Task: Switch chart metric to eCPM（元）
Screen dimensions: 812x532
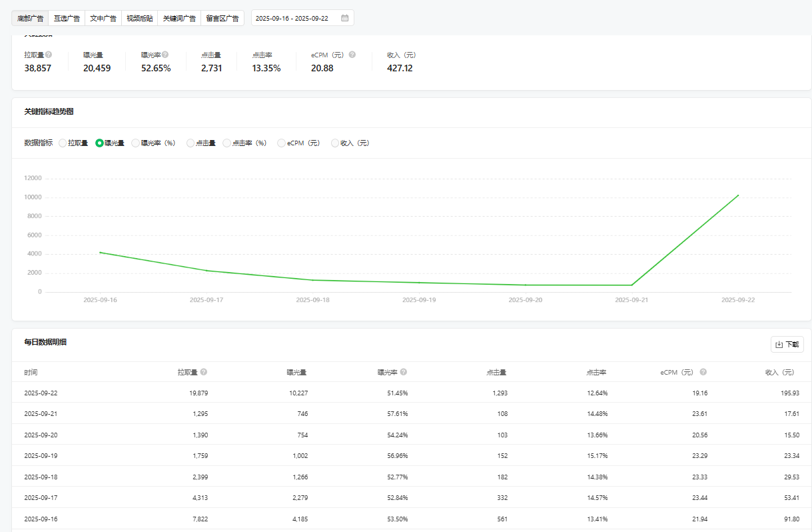Action: click(x=281, y=143)
